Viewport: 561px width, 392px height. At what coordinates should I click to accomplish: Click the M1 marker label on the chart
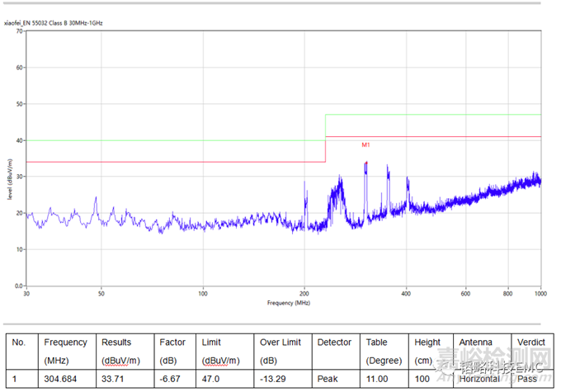[x=365, y=145]
